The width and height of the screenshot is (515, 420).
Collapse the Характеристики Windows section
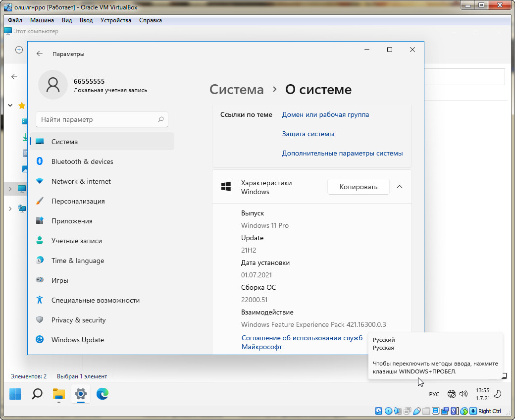click(400, 187)
